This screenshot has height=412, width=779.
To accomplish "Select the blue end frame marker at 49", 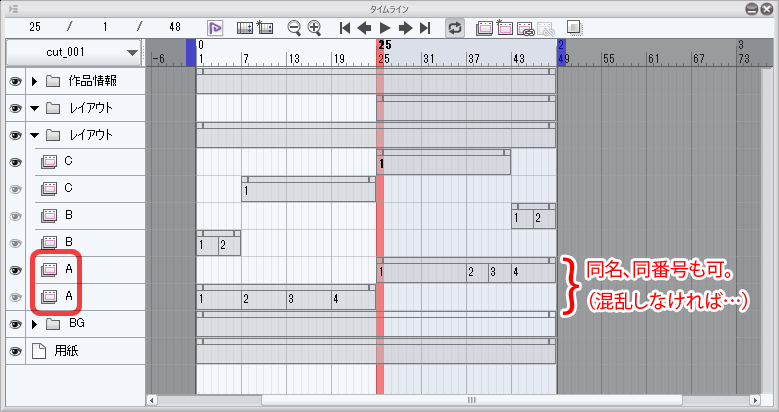I will pyautogui.click(x=561, y=53).
